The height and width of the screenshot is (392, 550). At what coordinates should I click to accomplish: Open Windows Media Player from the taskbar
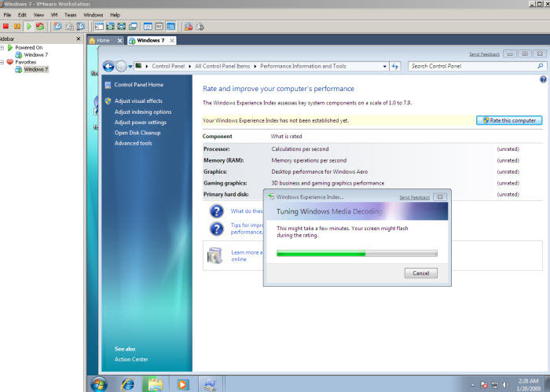[182, 385]
